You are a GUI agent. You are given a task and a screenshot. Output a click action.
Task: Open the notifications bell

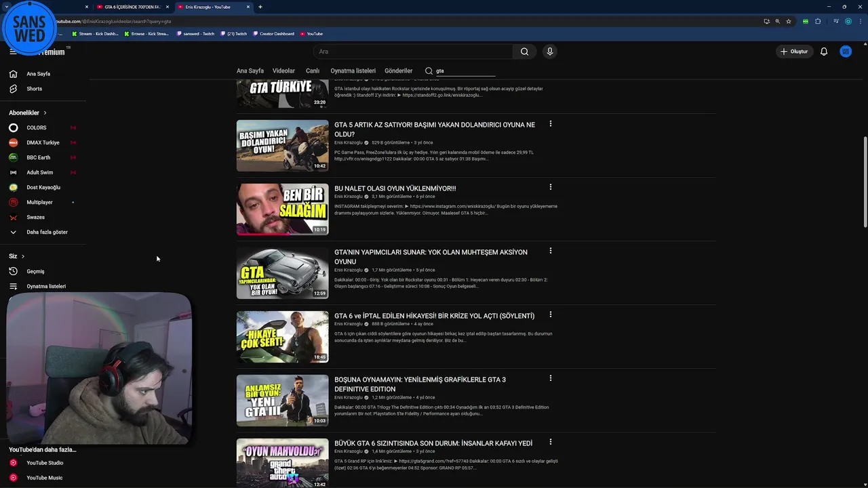click(824, 52)
